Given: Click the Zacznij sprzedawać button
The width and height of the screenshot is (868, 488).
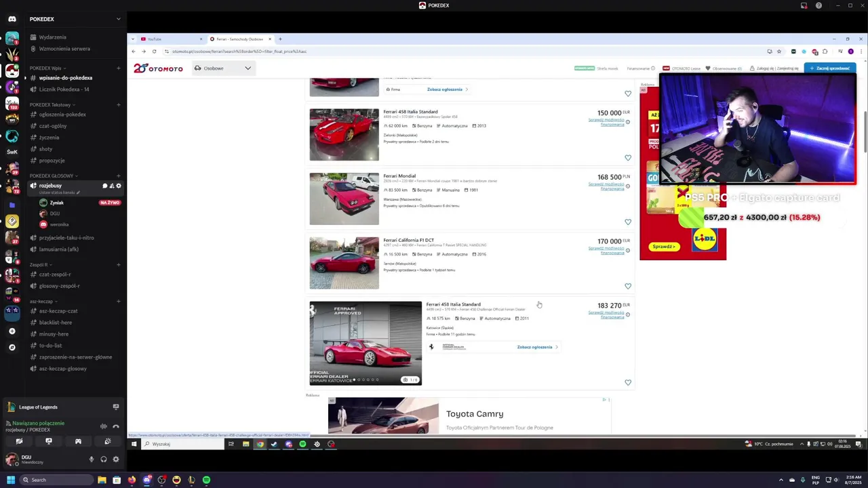Looking at the screenshot, I should [830, 68].
